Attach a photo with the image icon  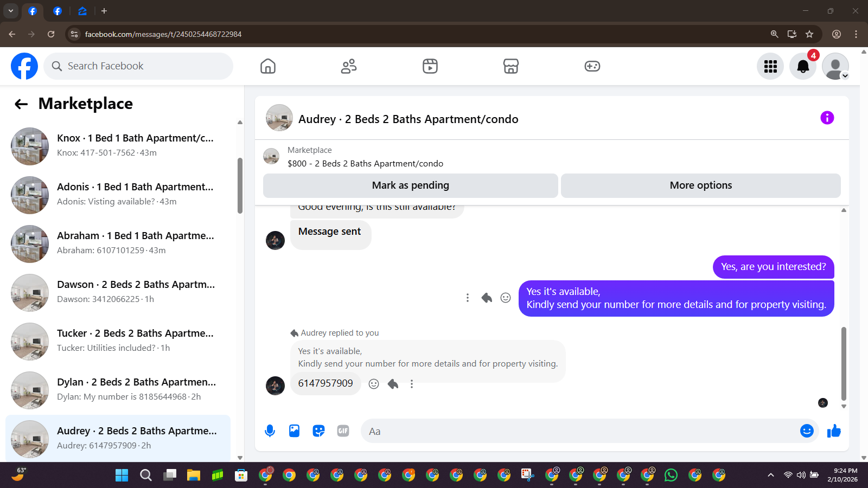pos(294,431)
